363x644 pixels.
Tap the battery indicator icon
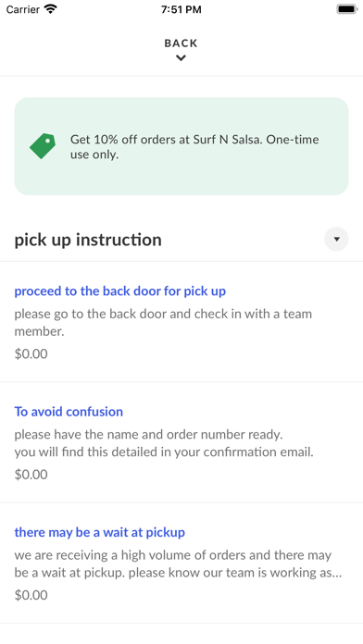347,9
